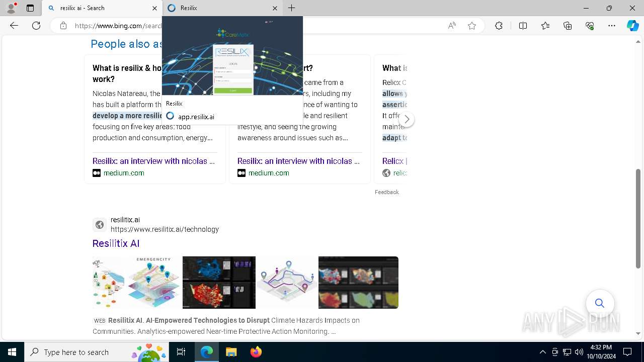Add this page to favorites star
The height and width of the screenshot is (362, 644).
(x=472, y=26)
